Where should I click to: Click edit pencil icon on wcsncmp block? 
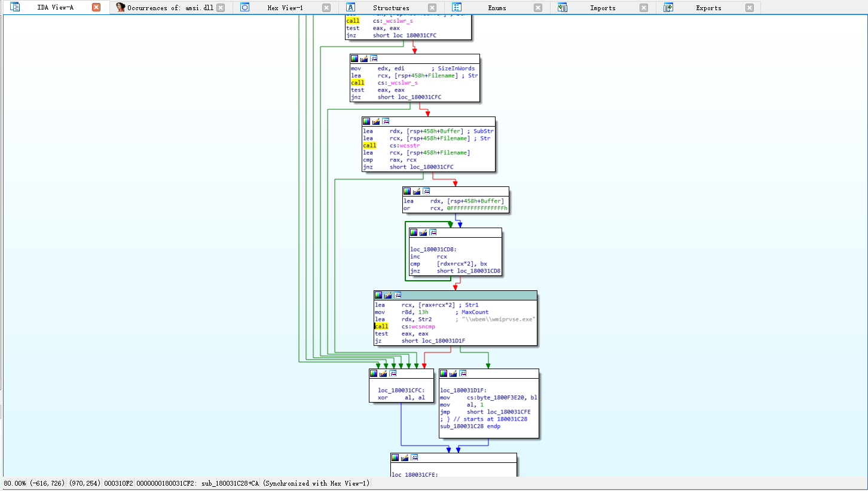(x=388, y=295)
